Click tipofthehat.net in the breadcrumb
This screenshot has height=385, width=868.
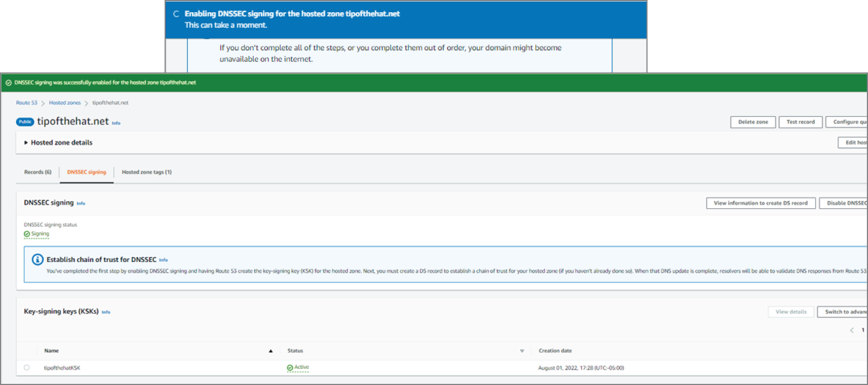coord(110,103)
